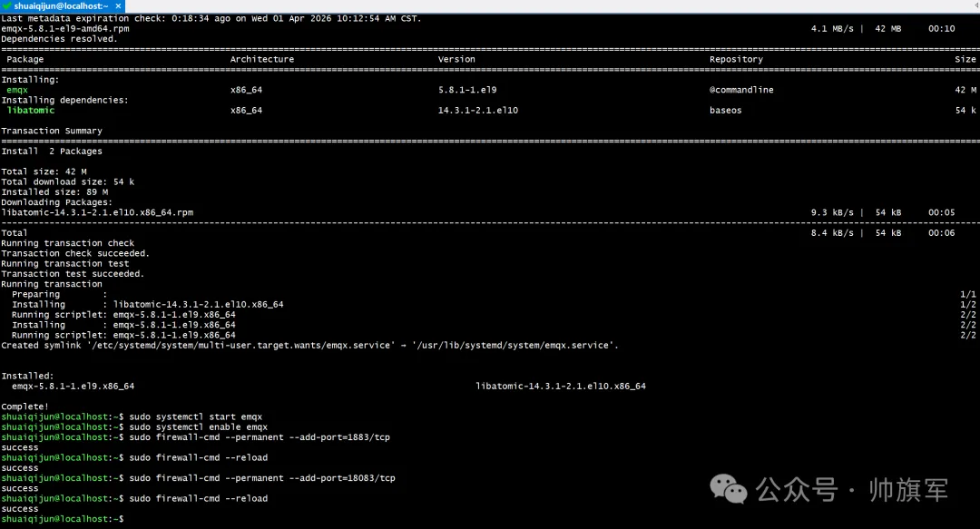Click version '14.3.1-2.1.el10'
Screen dimensions: 980x529
[478, 110]
